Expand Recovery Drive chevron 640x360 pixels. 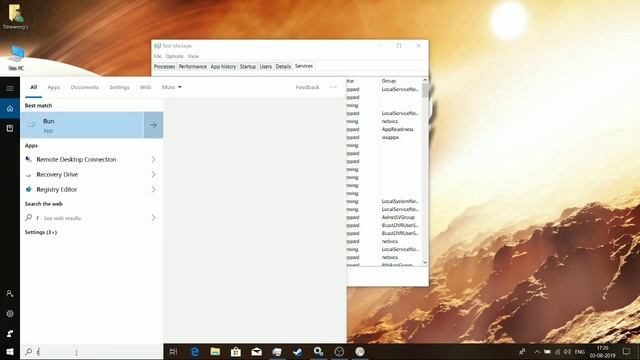pos(153,174)
